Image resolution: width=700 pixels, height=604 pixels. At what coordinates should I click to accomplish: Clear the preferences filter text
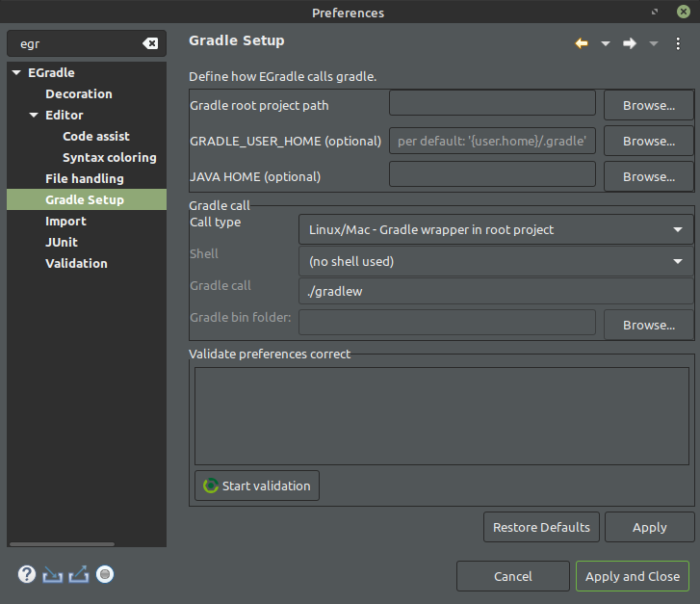[150, 43]
